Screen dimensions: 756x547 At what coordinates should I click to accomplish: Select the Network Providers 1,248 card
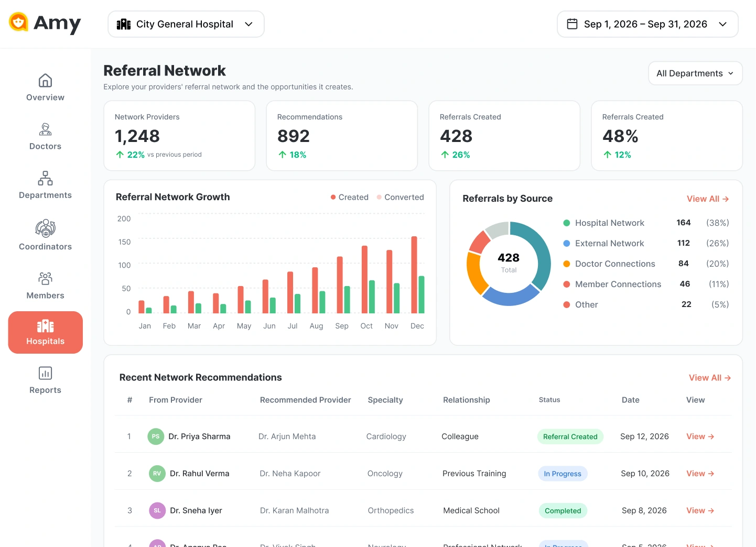click(x=179, y=136)
